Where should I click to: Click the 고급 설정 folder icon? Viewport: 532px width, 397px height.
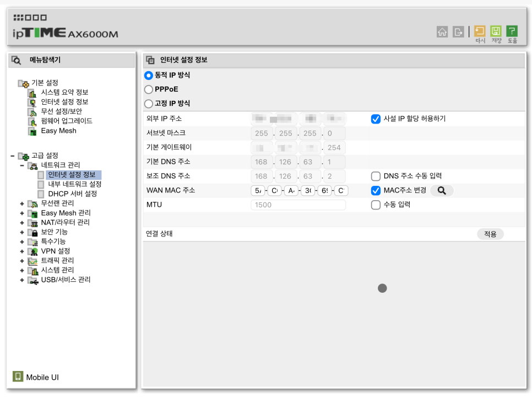pyautogui.click(x=24, y=156)
